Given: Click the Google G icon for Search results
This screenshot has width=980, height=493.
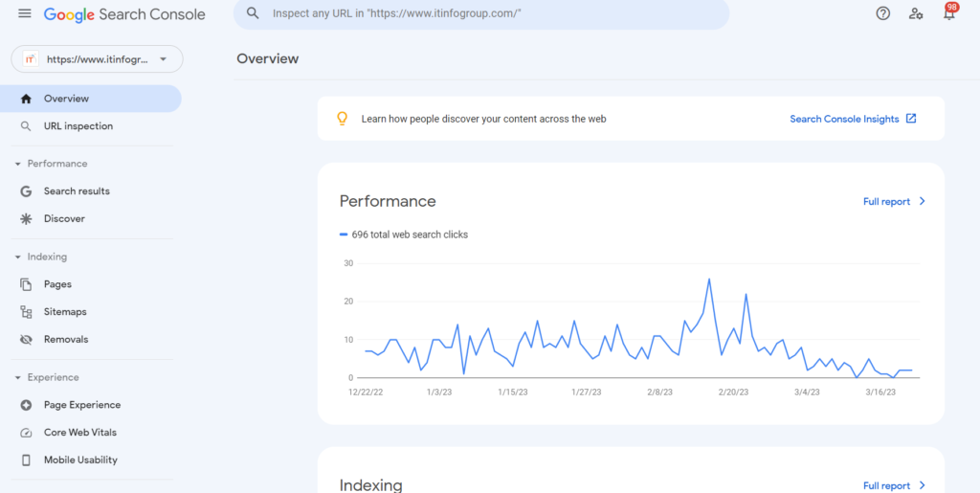Looking at the screenshot, I should pos(26,191).
